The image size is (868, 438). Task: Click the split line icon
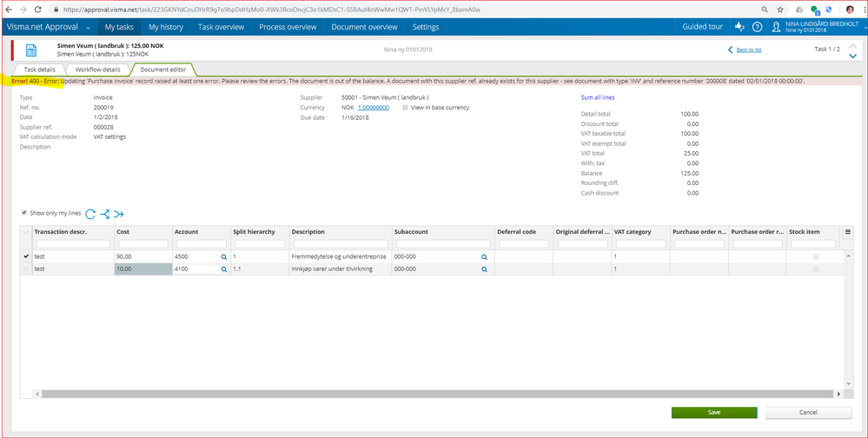(x=104, y=213)
